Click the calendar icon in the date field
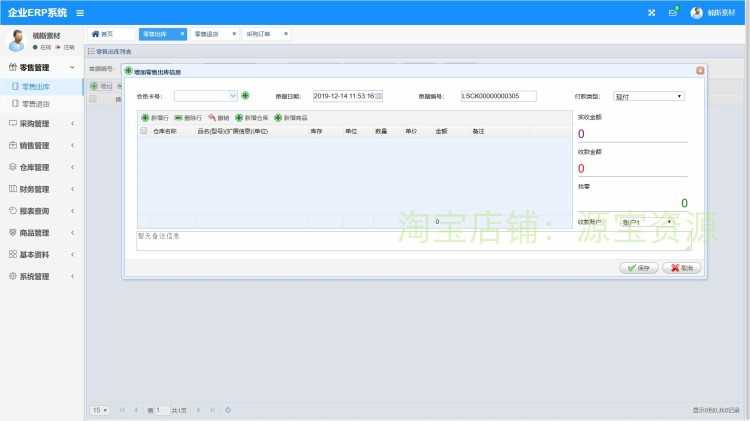Image resolution: width=750 pixels, height=421 pixels. (x=378, y=96)
